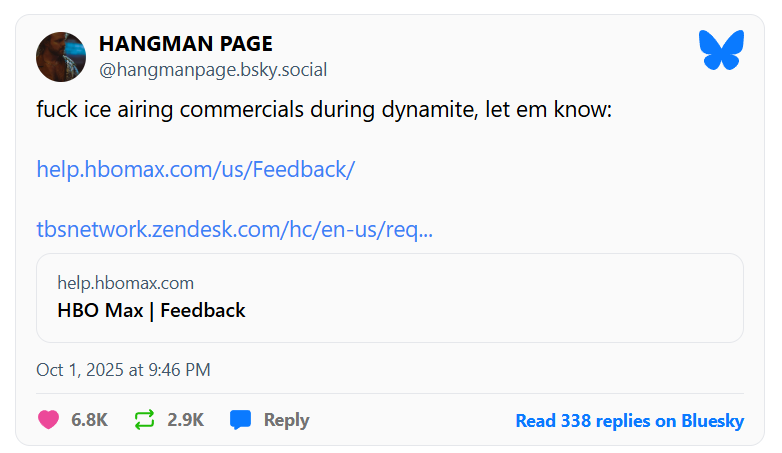782x453 pixels.
Task: Open the help.hbomax.com/us/Feedback/ link
Action: (x=195, y=169)
